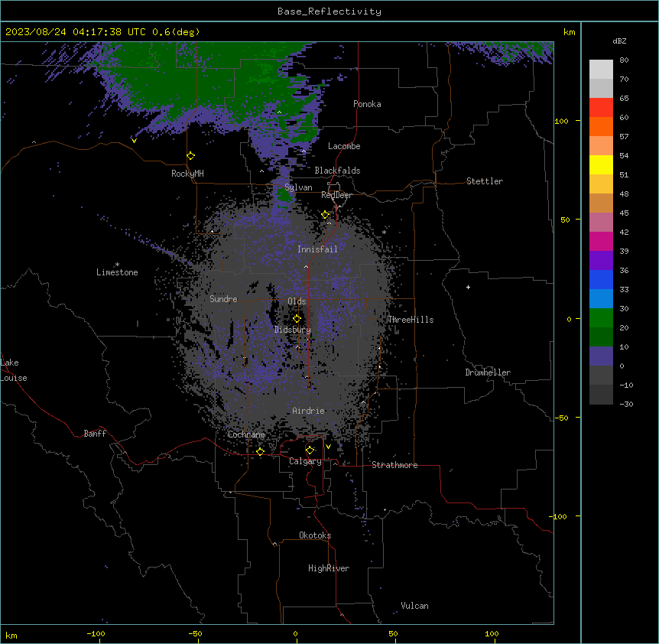The width and height of the screenshot is (659, 644).
Task: Click the 100 tick on right axis
Action: point(561,121)
